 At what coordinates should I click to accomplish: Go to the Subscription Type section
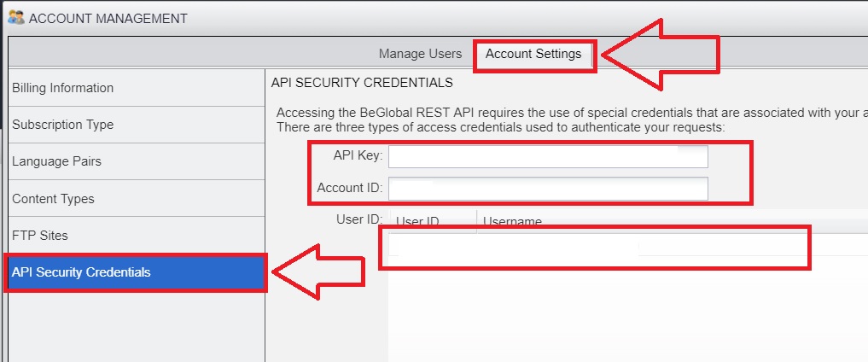coord(62,125)
